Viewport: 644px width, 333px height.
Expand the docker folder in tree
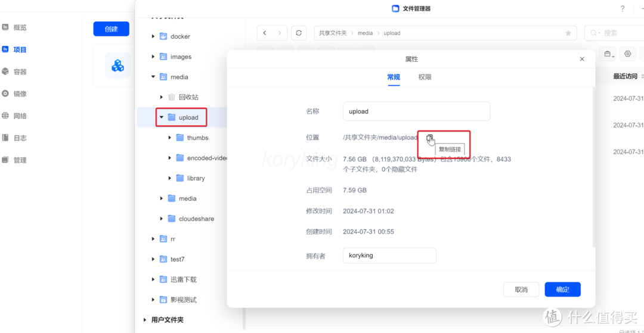coord(153,36)
